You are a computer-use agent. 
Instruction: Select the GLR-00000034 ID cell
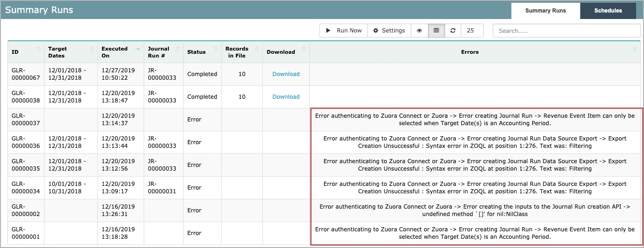tap(26, 188)
